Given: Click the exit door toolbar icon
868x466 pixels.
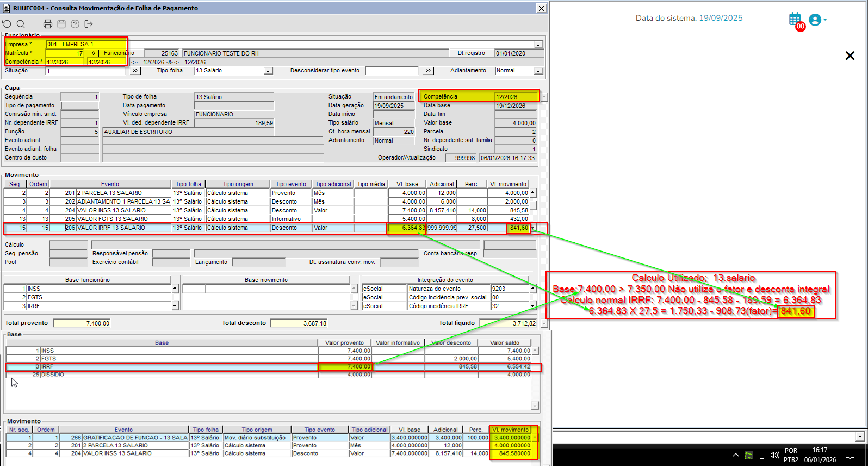Looking at the screenshot, I should [89, 24].
